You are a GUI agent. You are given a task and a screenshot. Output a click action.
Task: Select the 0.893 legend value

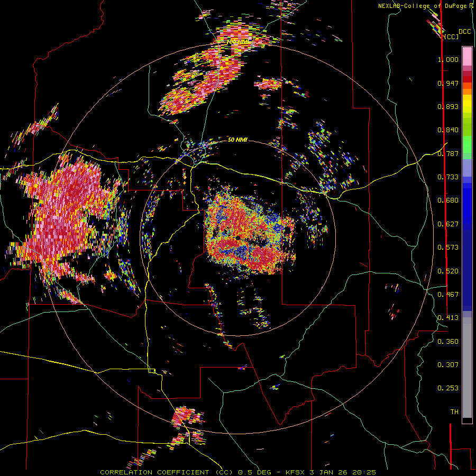(x=448, y=106)
